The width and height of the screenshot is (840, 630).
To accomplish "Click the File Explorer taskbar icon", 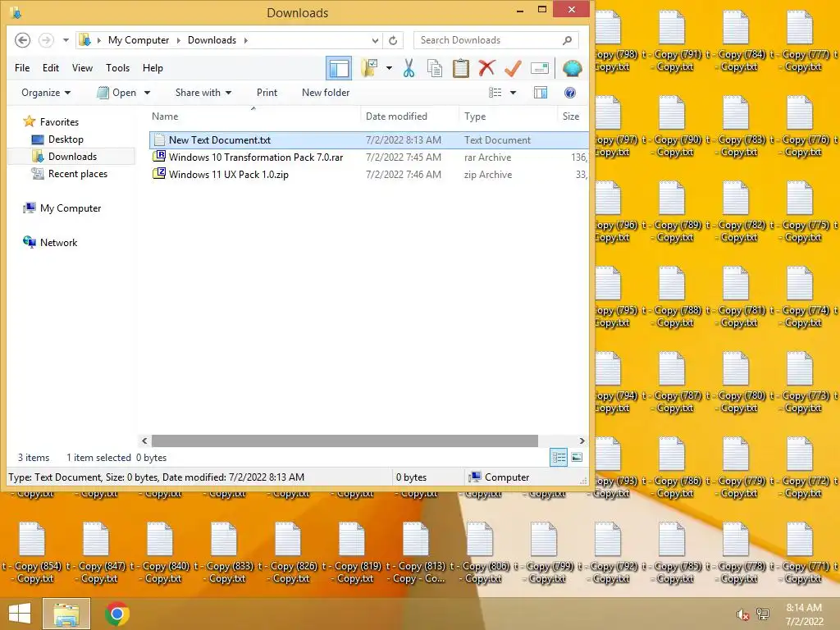I will [x=66, y=614].
